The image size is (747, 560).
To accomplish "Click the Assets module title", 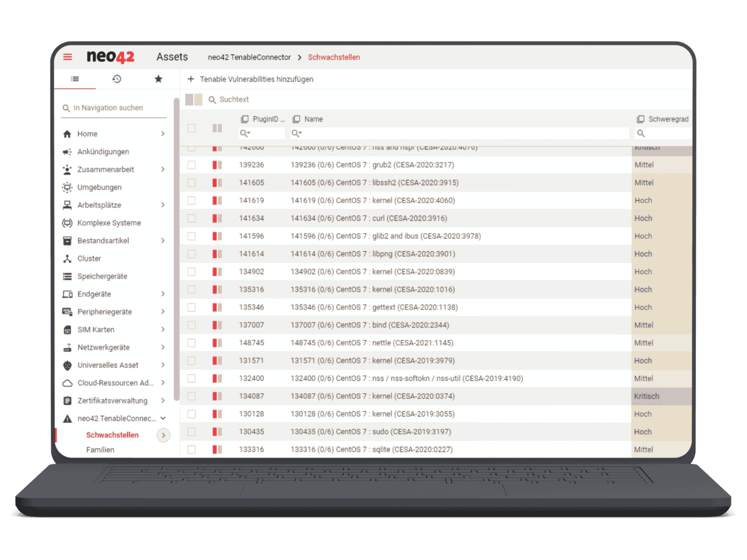I will click(x=172, y=57).
